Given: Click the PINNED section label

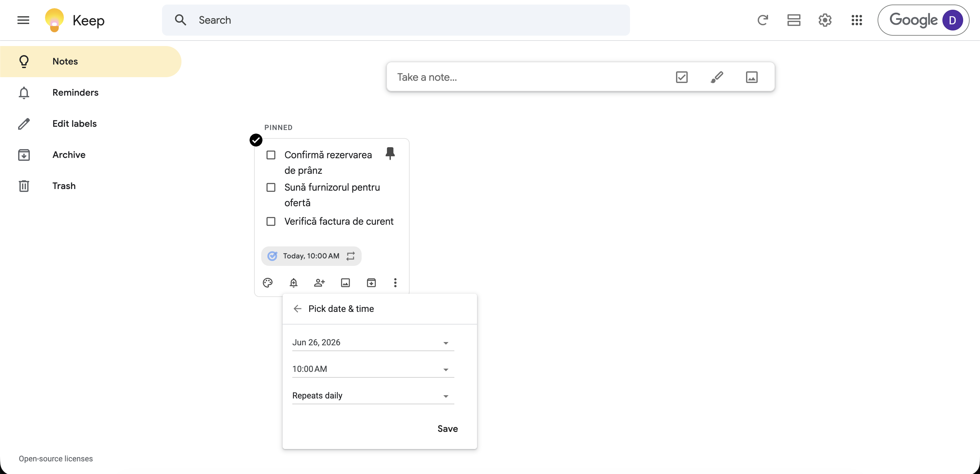Looking at the screenshot, I should click(278, 127).
